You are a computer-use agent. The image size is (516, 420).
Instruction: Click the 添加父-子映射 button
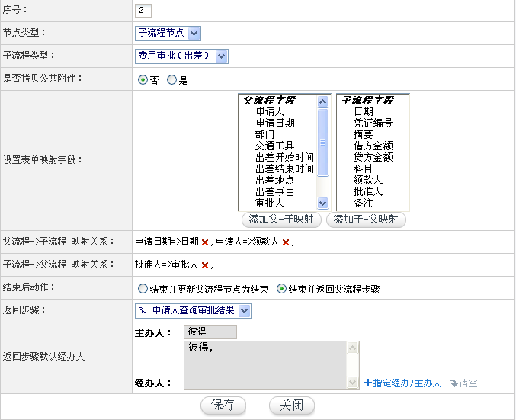[280, 220]
